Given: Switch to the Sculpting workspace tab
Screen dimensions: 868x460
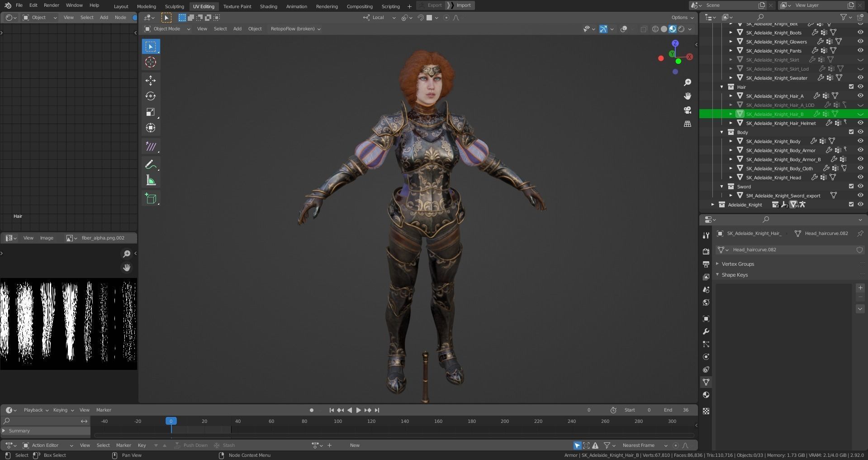Looking at the screenshot, I should tap(174, 6).
